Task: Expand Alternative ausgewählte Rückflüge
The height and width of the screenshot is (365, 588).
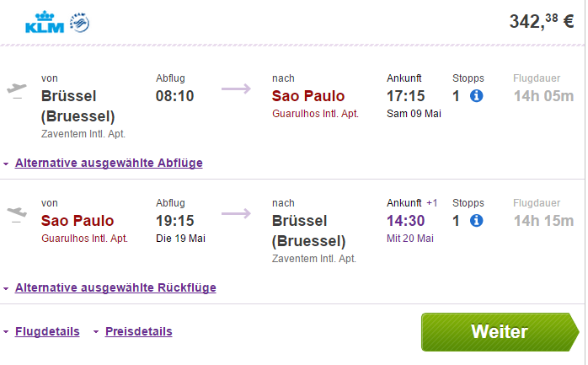Action: (x=115, y=287)
